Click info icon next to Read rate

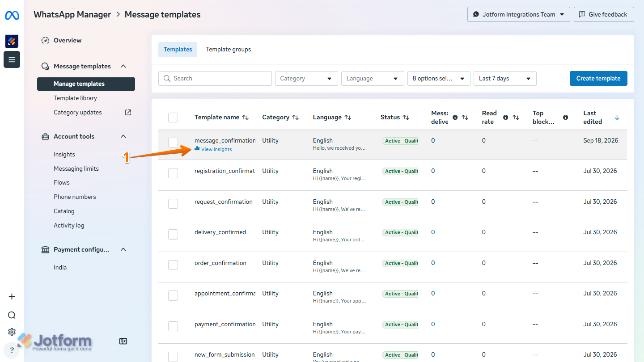tap(506, 118)
